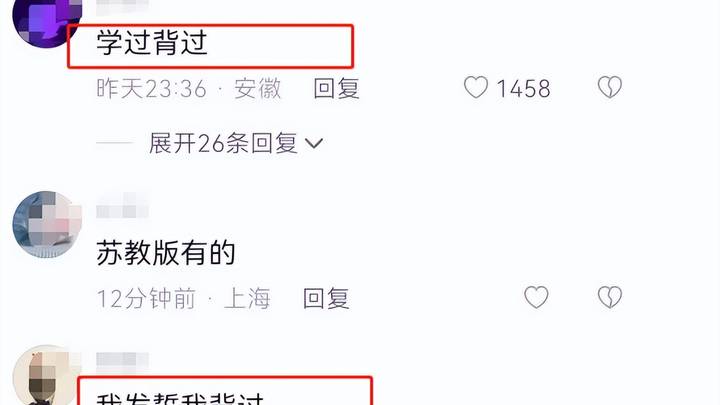This screenshot has width=720, height=405.
Task: Dislike the 苏教版有的 comment via broken heart
Action: click(610, 297)
